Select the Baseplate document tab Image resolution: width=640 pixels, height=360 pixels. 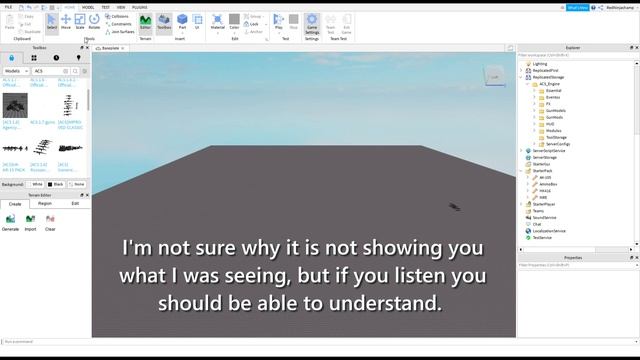[110, 48]
